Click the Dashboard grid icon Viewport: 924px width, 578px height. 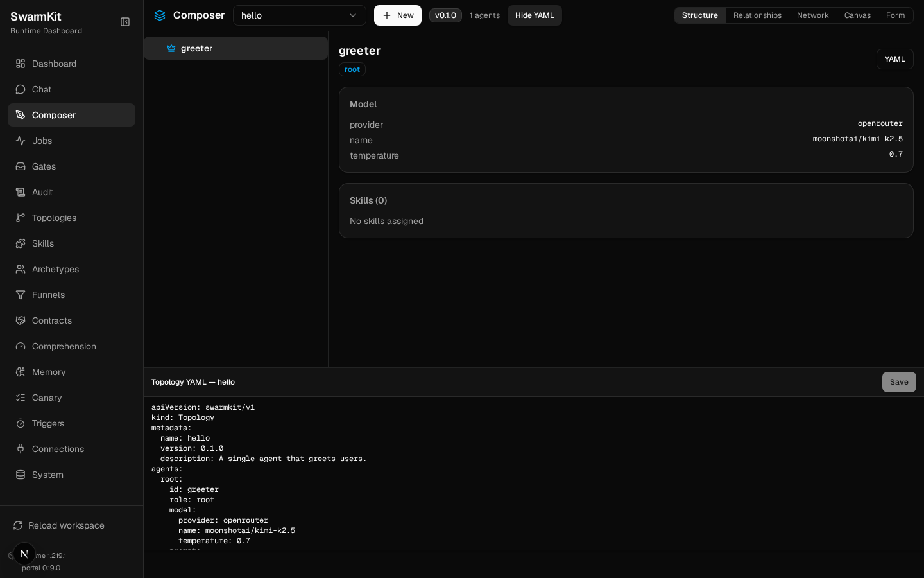(x=21, y=64)
